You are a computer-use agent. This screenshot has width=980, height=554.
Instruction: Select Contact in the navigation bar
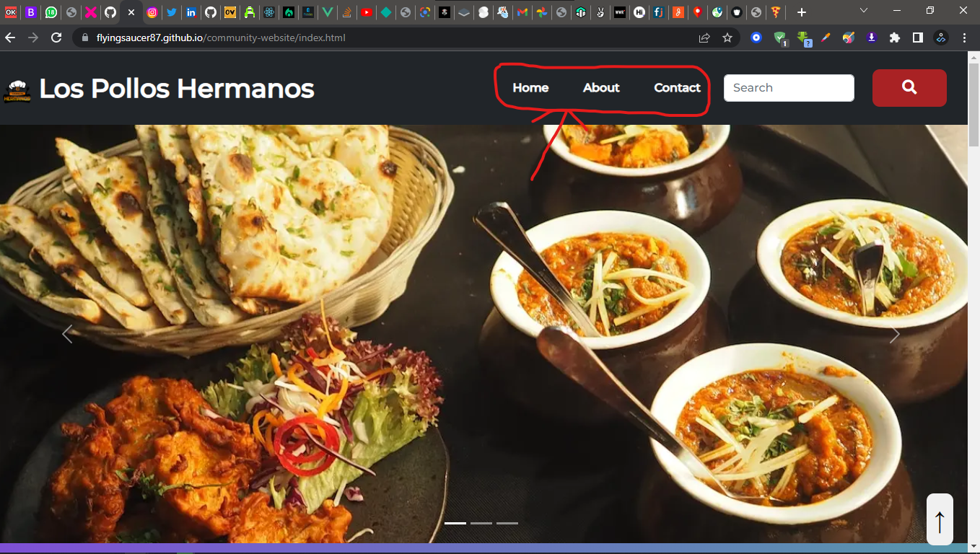point(676,87)
